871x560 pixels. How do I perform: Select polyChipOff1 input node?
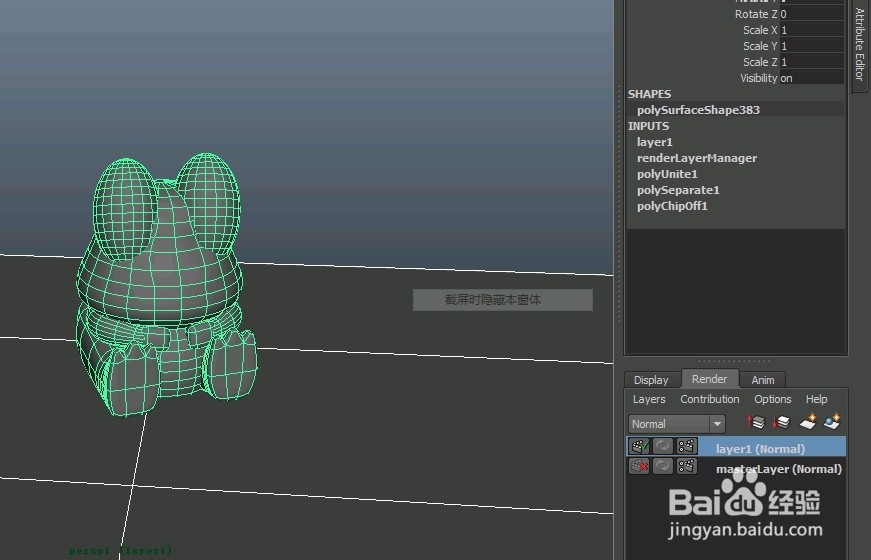pyautogui.click(x=672, y=206)
